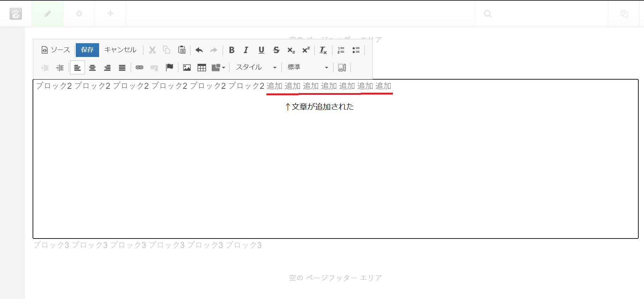The height and width of the screenshot is (299, 644).
Task: Insert a bulleted list
Action: click(x=356, y=50)
